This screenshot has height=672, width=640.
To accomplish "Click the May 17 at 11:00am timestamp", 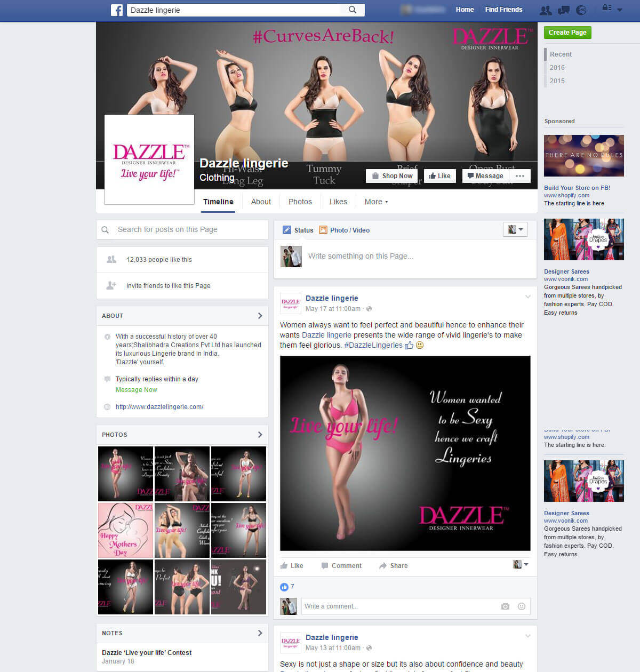I will [333, 309].
